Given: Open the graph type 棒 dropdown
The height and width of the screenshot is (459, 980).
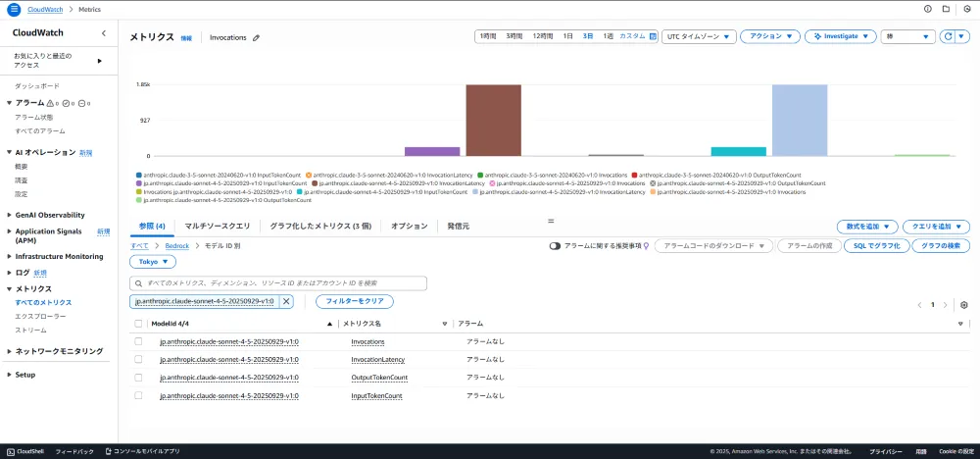Looking at the screenshot, I should (907, 37).
